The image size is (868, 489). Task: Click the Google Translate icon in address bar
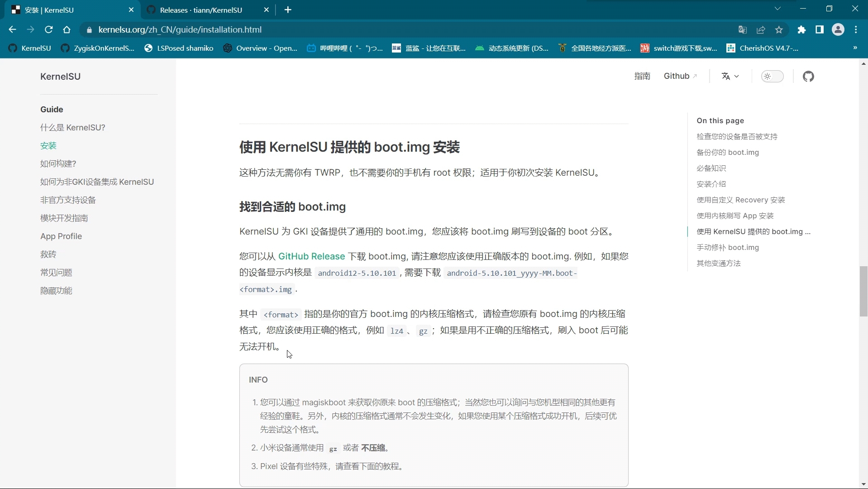(x=743, y=29)
